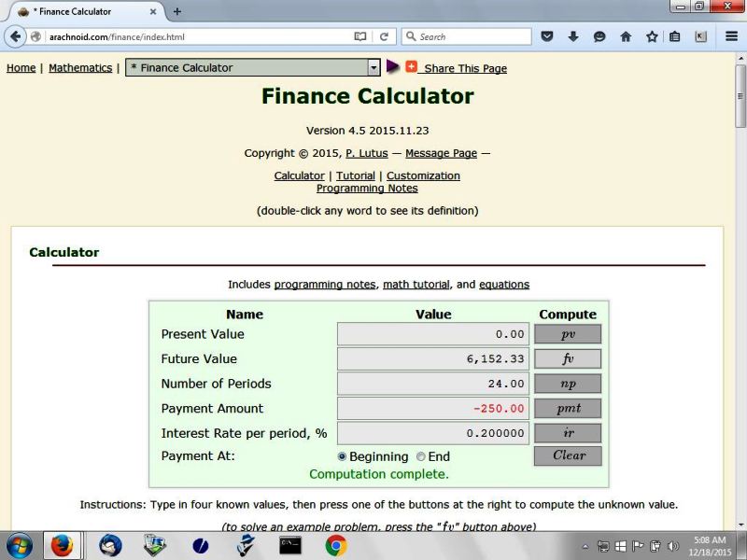Image resolution: width=747 pixels, height=560 pixels.
Task: Open the Firefox hamburger menu
Action: [731, 36]
